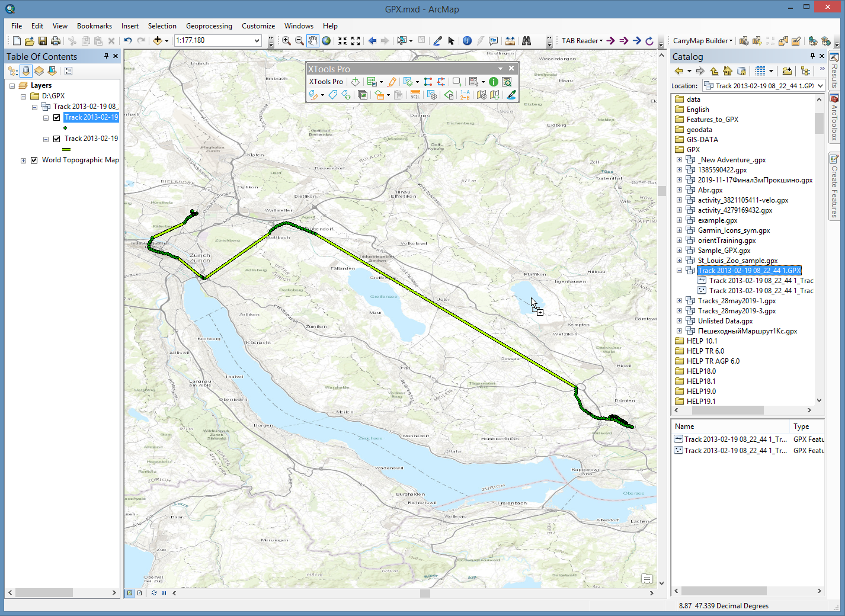
Task: Switch to the Results side tab
Action: (x=834, y=70)
